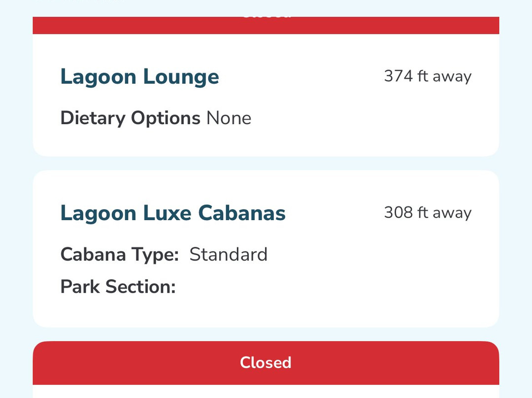This screenshot has width=532, height=398.
Task: Select the "Standard" cabana type value
Action: [229, 255]
